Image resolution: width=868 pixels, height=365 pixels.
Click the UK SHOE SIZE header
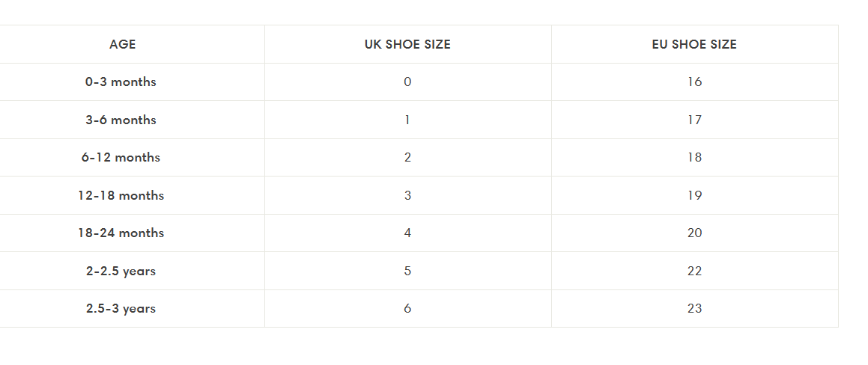[407, 44]
